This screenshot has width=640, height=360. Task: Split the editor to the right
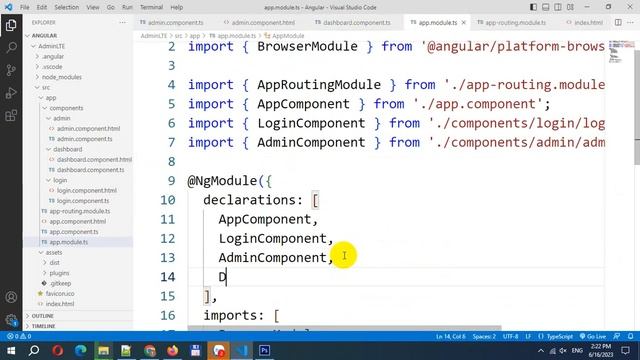coord(618,22)
